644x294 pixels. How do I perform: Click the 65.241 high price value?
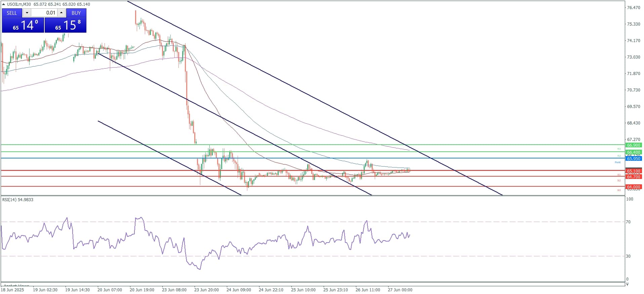pos(54,4)
